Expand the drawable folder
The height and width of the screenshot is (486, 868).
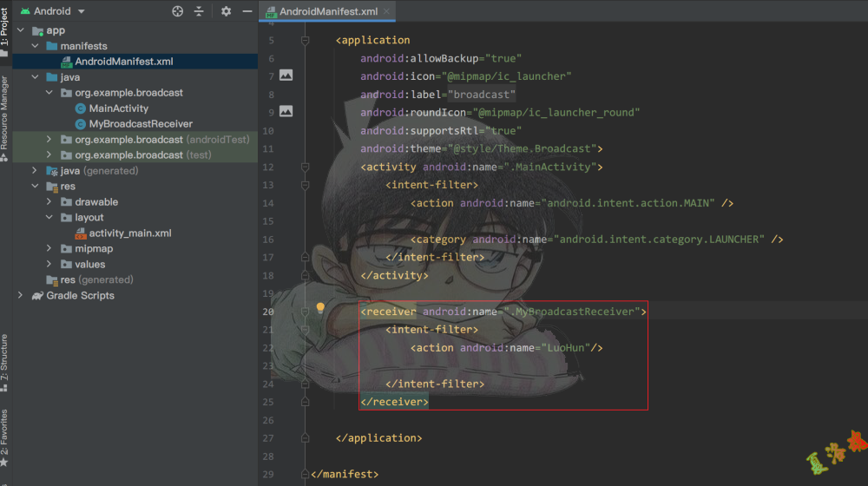tap(50, 202)
